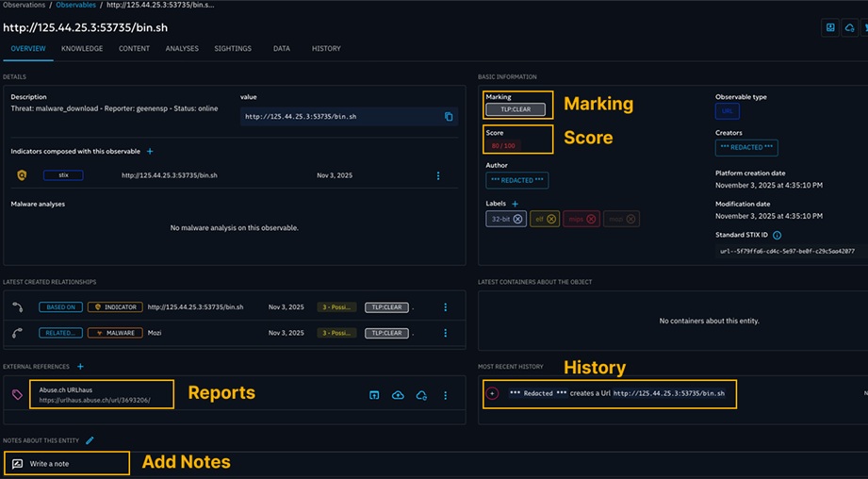The width and height of the screenshot is (868, 479).
Task: Click the stix pattern-type chip
Action: pyautogui.click(x=63, y=175)
